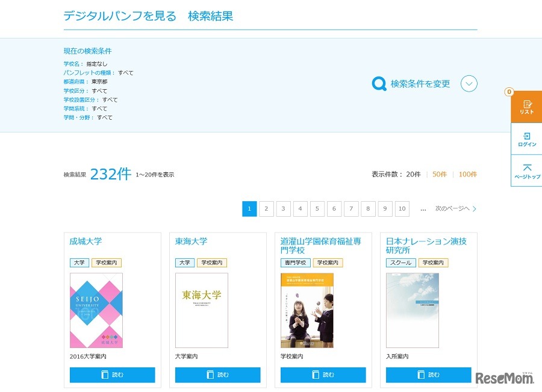Show 50件 results per page
Screen dimensions: 542x392
click(x=440, y=174)
